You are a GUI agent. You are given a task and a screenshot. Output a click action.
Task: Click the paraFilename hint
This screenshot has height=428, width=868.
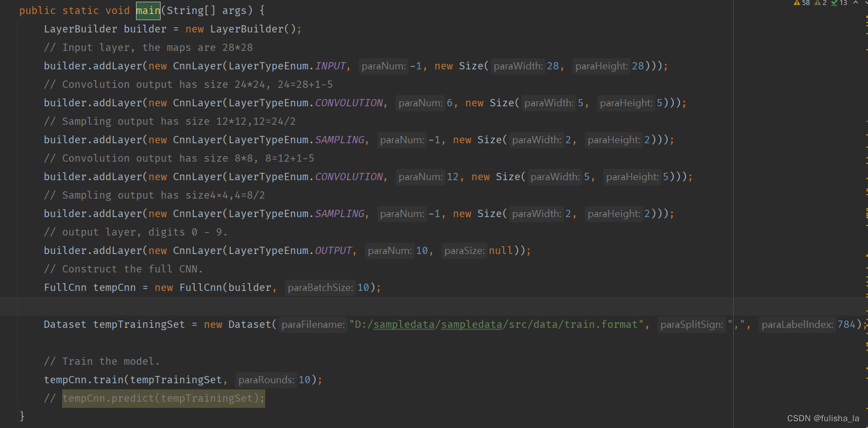click(313, 324)
